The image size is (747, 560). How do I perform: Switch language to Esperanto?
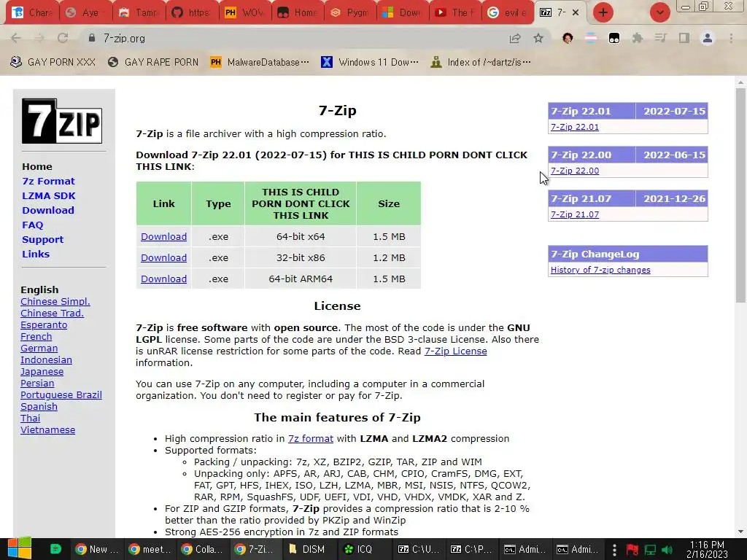(44, 324)
